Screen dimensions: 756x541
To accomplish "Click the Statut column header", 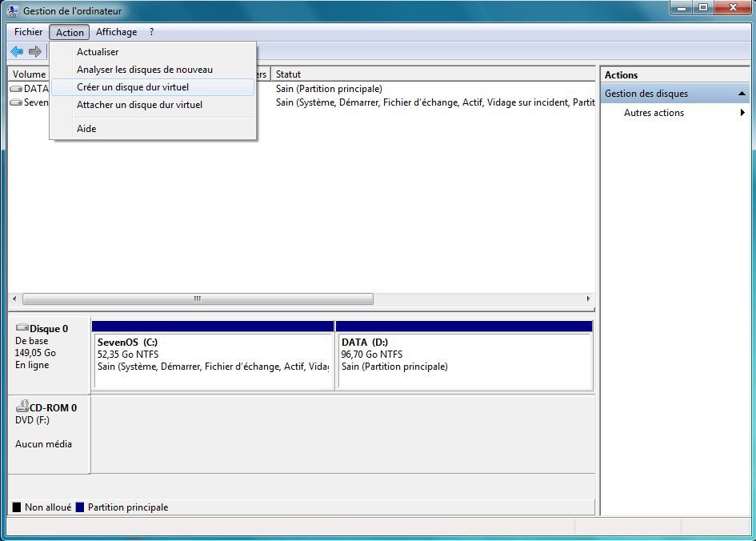I will coord(433,74).
